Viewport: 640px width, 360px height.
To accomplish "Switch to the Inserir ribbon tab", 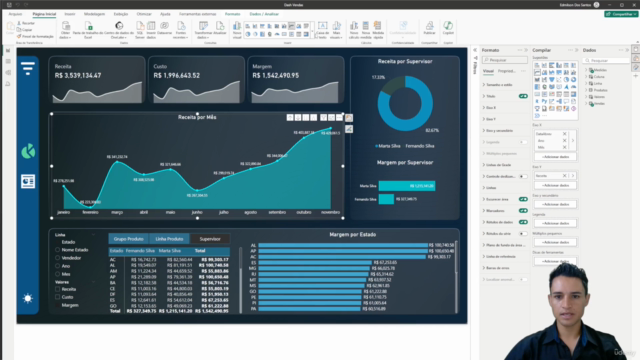I will pyautogui.click(x=70, y=14).
